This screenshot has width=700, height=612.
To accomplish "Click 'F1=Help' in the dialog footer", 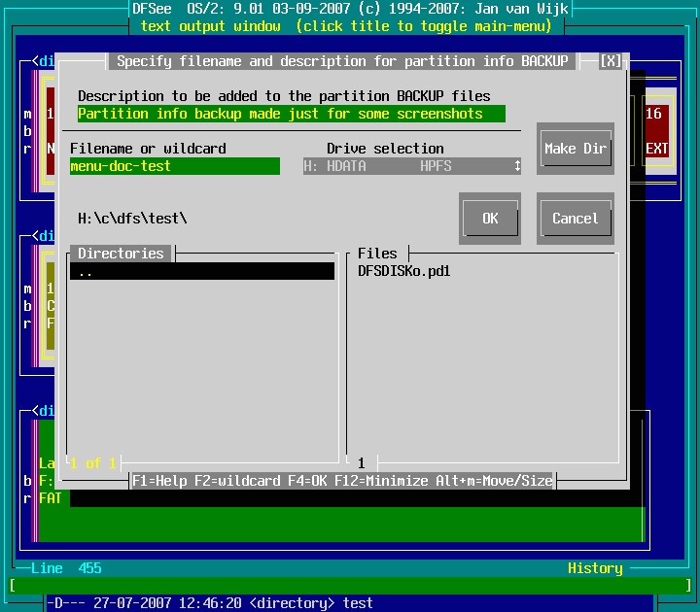I will point(159,481).
